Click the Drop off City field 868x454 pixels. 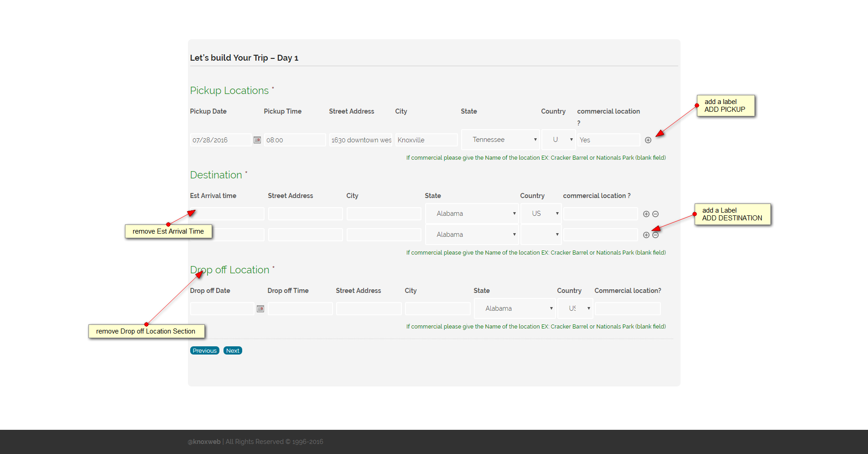click(x=438, y=309)
